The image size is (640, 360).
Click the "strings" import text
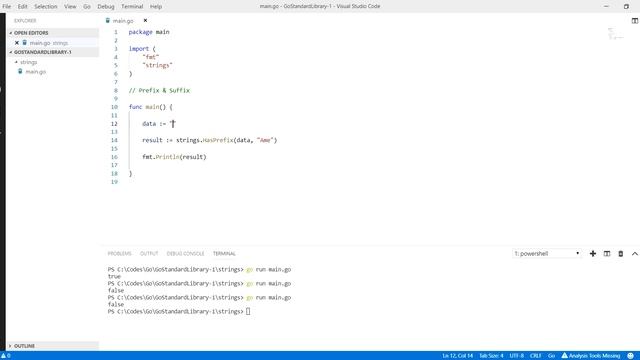[x=158, y=65]
